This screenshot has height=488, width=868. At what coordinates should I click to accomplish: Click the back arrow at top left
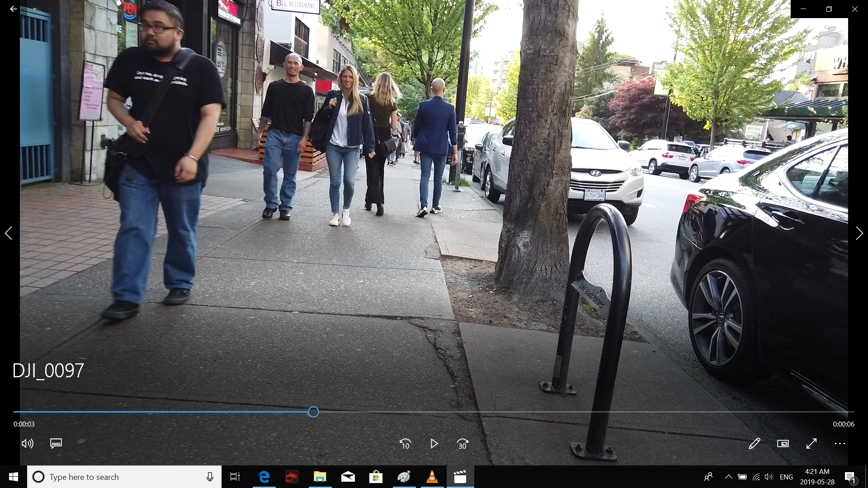[x=14, y=9]
